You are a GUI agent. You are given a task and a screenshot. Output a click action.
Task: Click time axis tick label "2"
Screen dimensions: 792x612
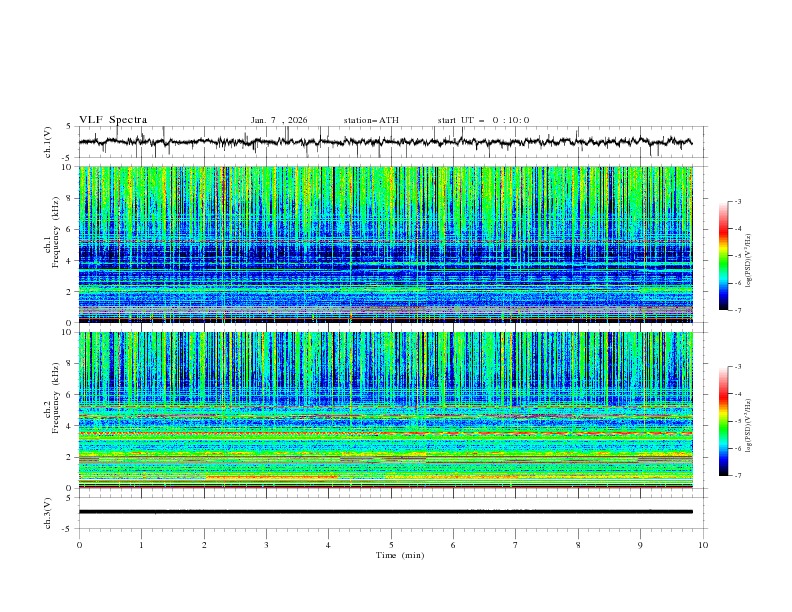coord(204,545)
